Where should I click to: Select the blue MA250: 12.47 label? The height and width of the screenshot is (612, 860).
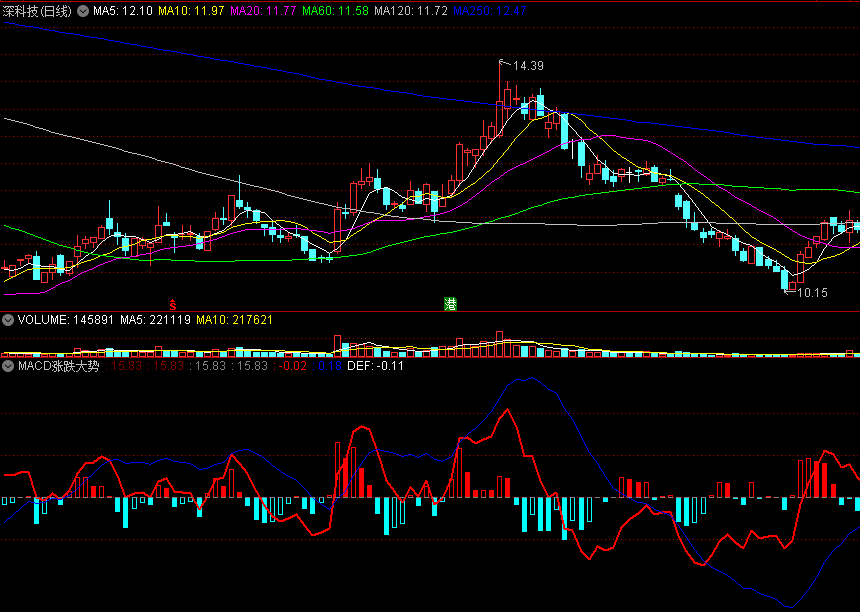pos(490,11)
